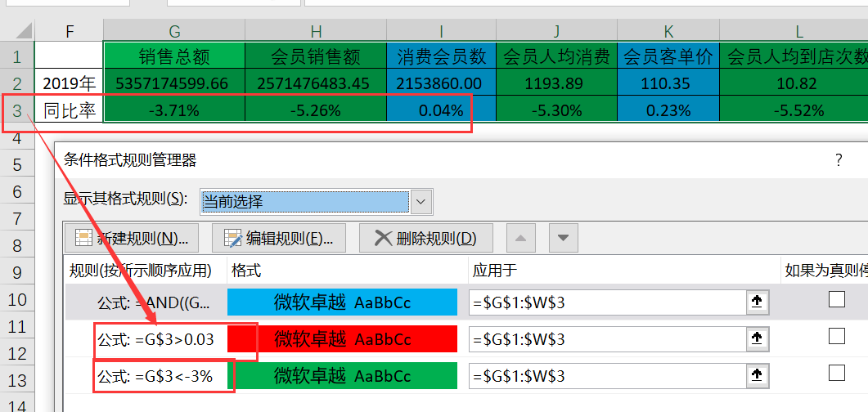Screen dimensions: 868x412
Task: Click the Edit Rule (编辑规则) button
Action: click(279, 239)
